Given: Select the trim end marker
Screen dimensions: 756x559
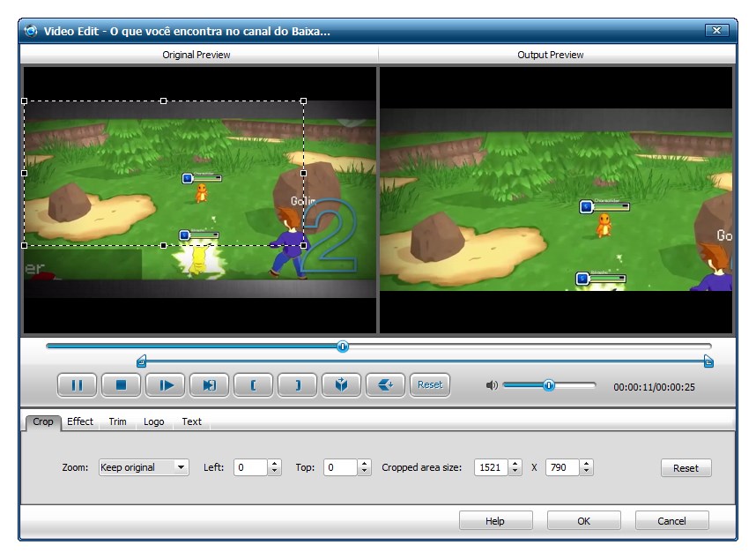Looking at the screenshot, I should coord(708,361).
